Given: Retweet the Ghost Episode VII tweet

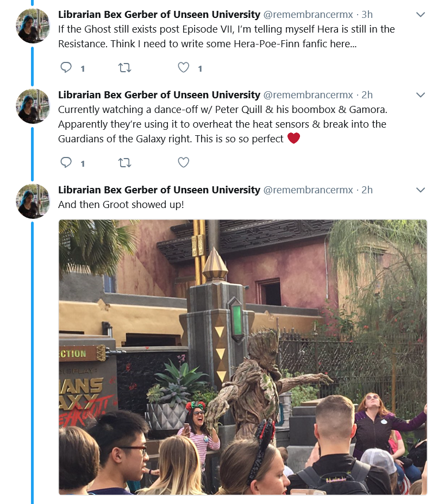Looking at the screenshot, I should 124,67.
